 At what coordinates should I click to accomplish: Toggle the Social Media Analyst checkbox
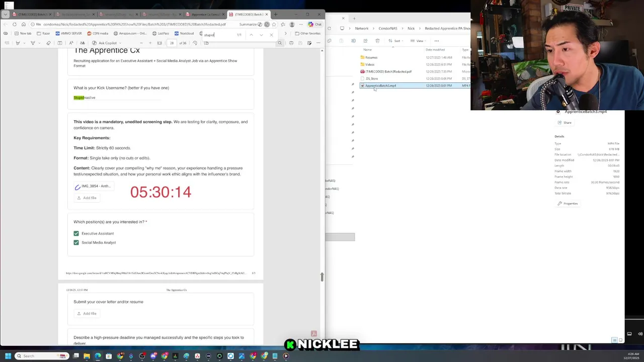[x=76, y=242]
